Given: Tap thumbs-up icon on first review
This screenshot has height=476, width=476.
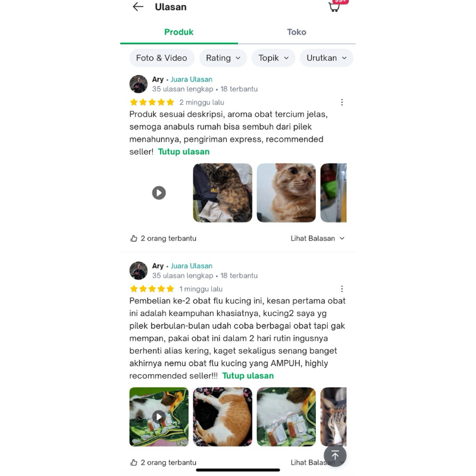Looking at the screenshot, I should [133, 239].
